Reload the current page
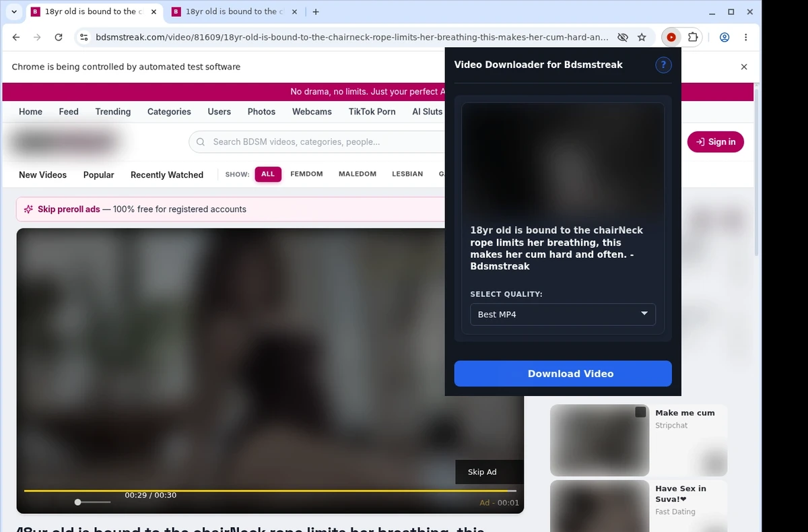This screenshot has height=532, width=808. point(59,38)
